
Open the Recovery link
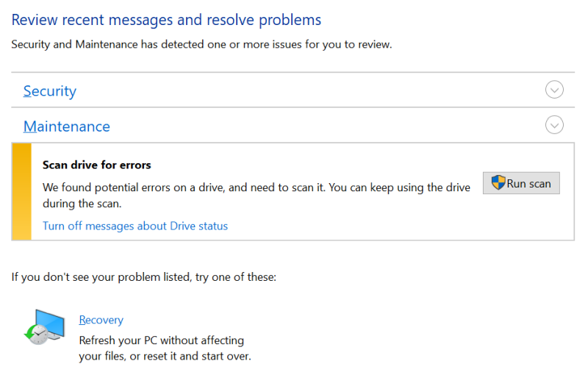point(101,320)
